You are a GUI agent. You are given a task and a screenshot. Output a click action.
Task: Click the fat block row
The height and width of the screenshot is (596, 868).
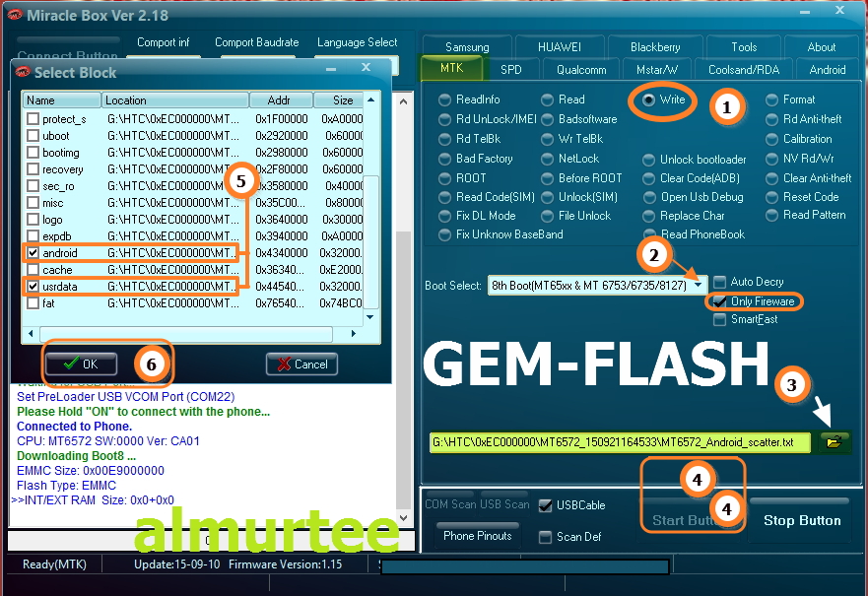(194, 303)
